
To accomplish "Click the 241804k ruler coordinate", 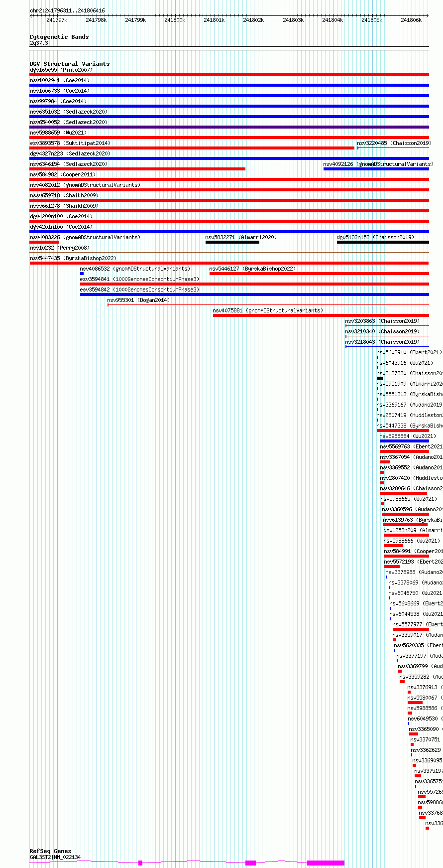I will pos(332,20).
